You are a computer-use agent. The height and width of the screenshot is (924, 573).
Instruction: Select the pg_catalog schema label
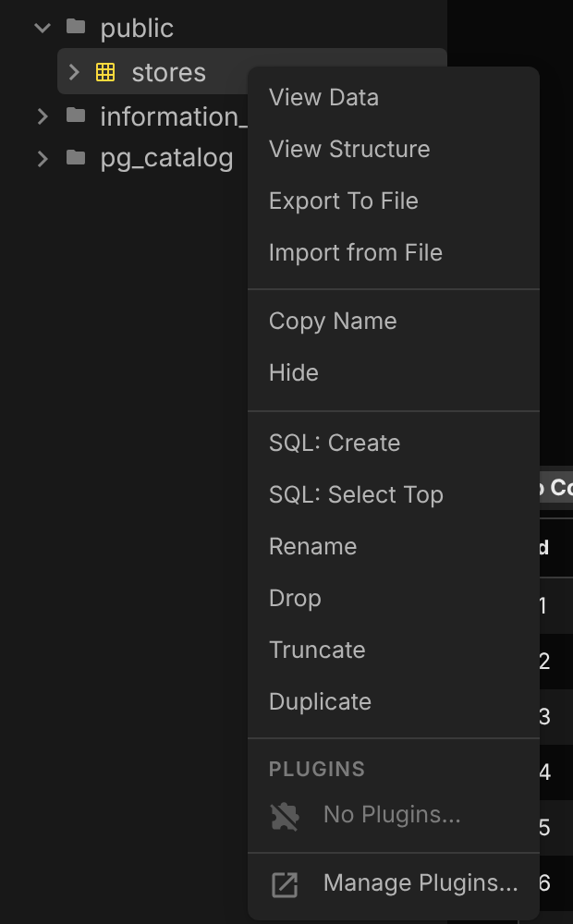click(167, 159)
